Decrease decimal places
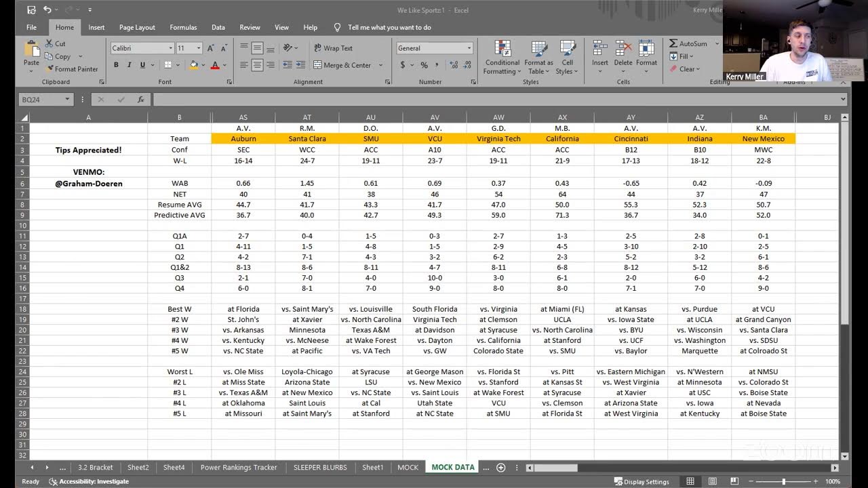This screenshot has width=868, height=488. [467, 65]
